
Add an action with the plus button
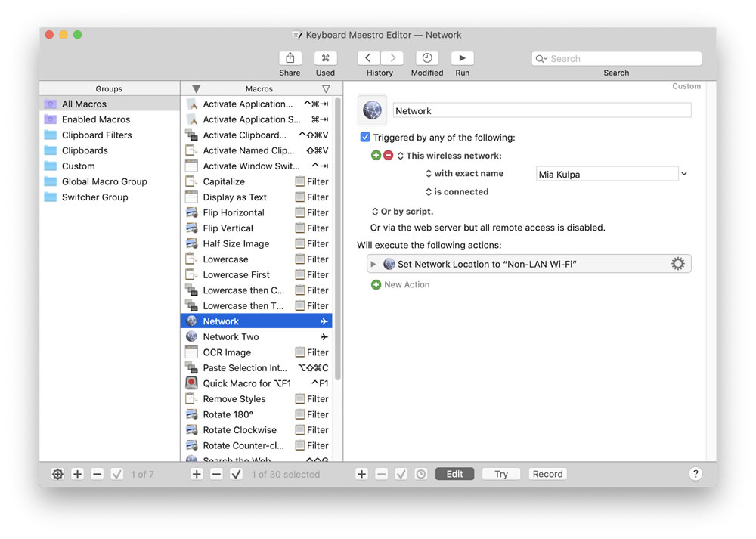point(361,474)
